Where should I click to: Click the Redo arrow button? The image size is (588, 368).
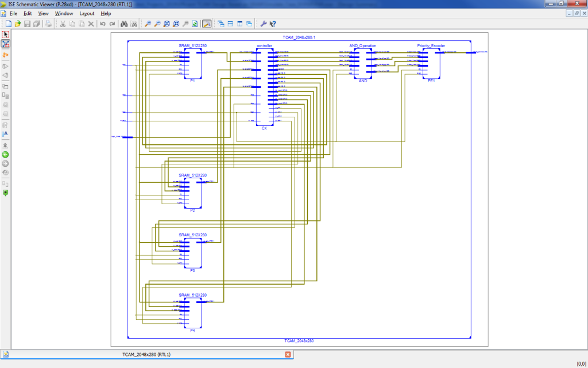click(x=112, y=24)
